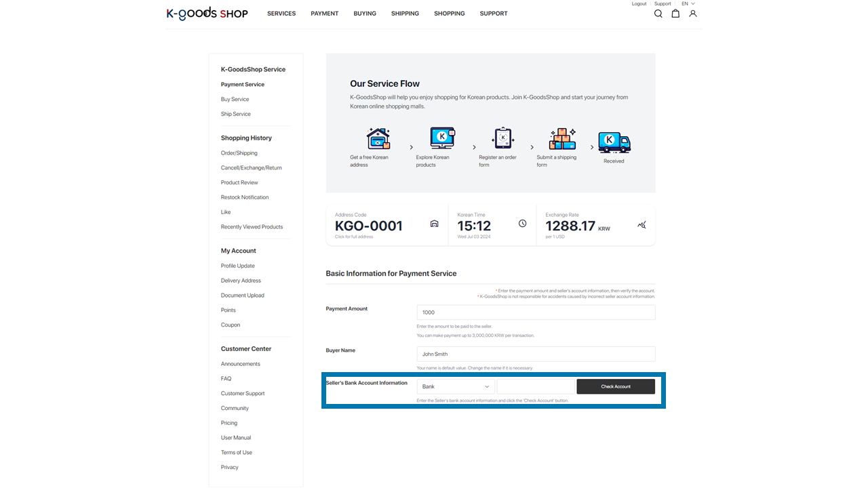The image size is (868, 488).
Task: Open the user account profile icon
Action: 692,14
